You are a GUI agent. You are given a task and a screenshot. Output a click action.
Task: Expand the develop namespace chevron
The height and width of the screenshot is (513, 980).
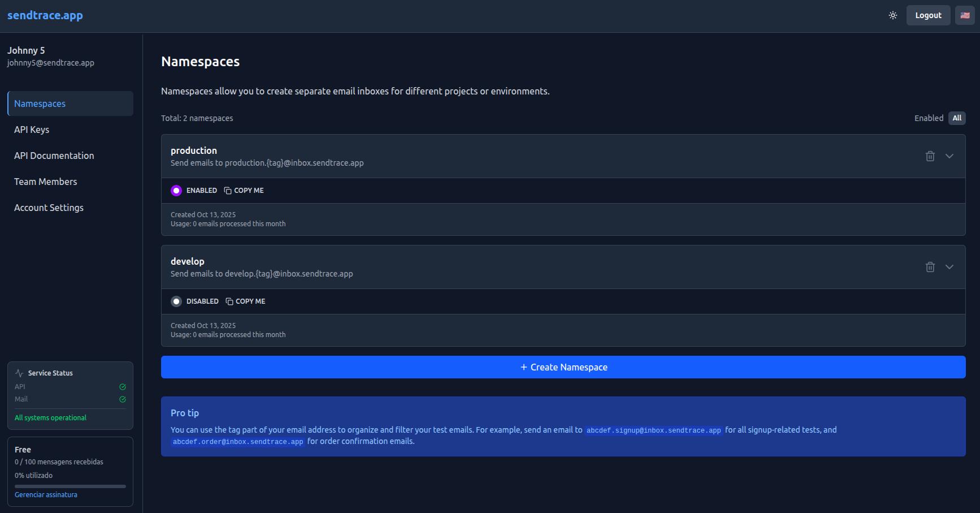949,267
